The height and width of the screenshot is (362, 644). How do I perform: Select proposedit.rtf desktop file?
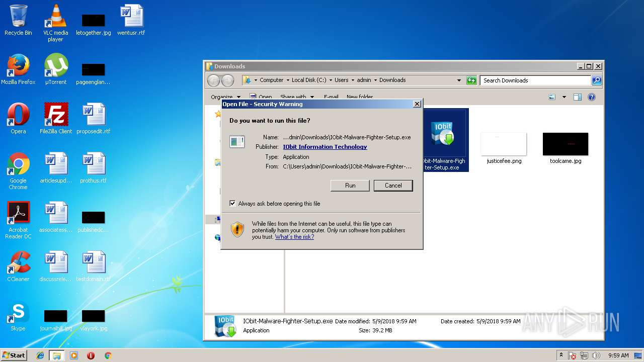pos(94,119)
